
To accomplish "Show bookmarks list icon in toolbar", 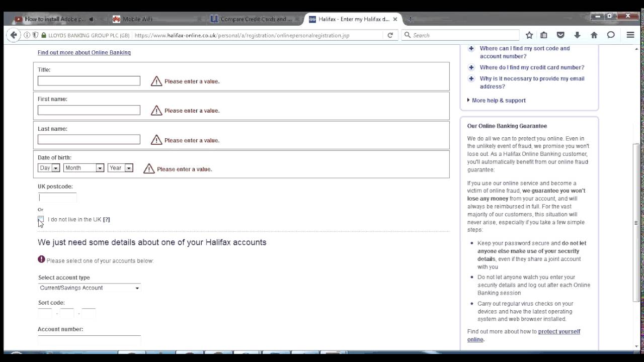I will click(544, 35).
